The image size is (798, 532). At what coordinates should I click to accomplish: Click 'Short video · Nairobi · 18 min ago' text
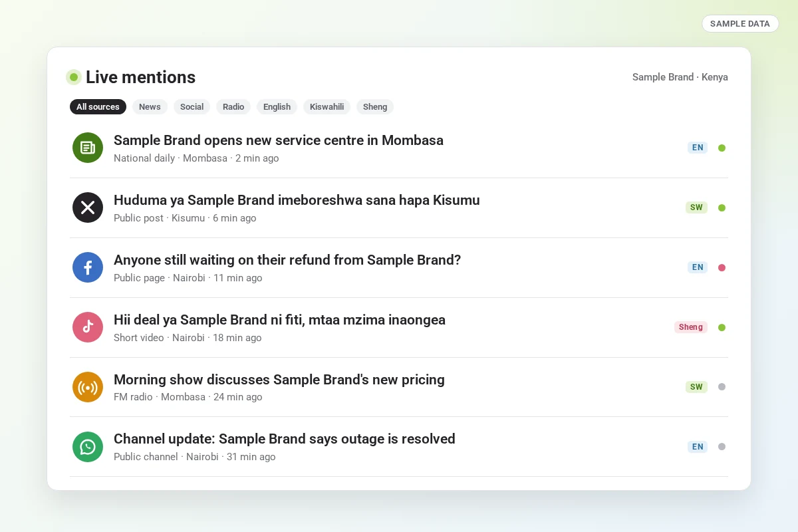click(188, 338)
